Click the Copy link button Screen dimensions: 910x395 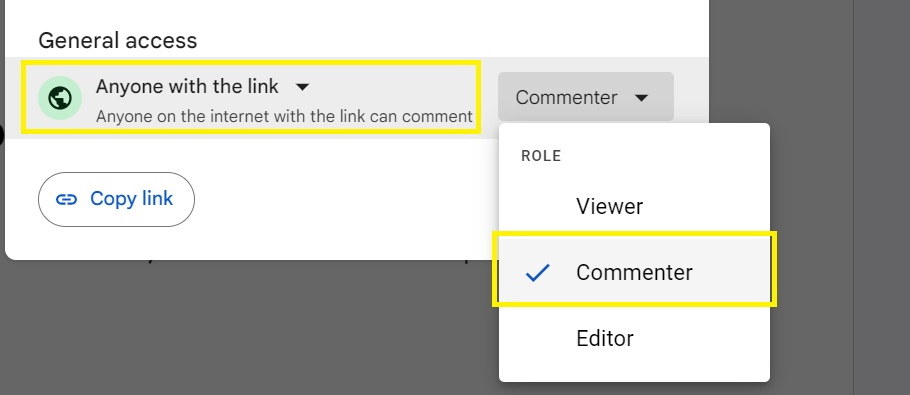(116, 199)
